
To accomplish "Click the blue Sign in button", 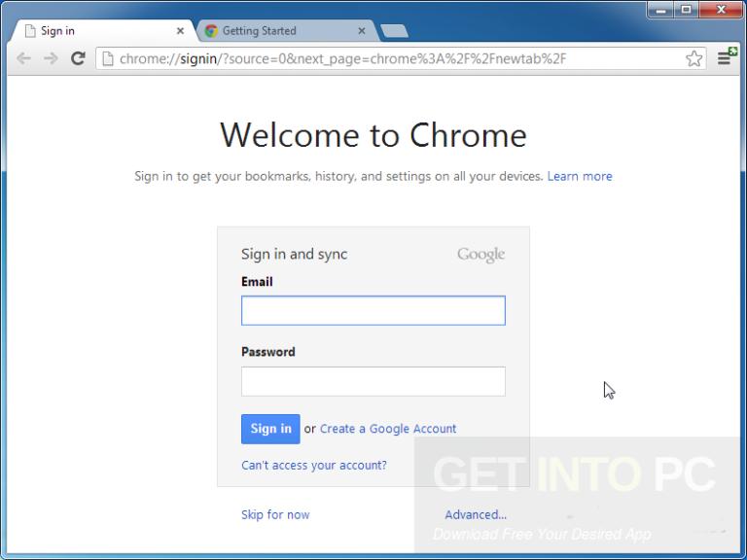I will point(270,429).
